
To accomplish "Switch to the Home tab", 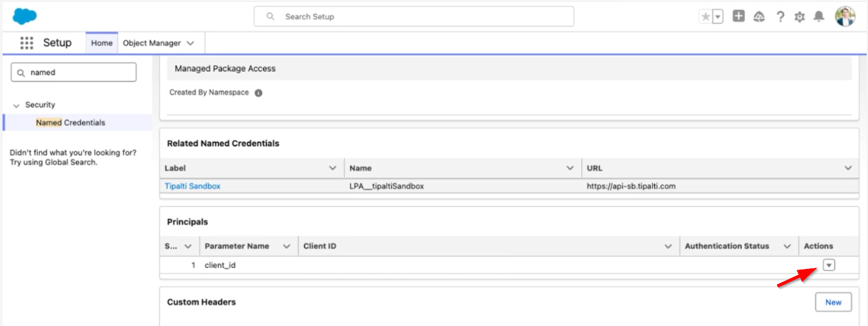I will (x=102, y=43).
